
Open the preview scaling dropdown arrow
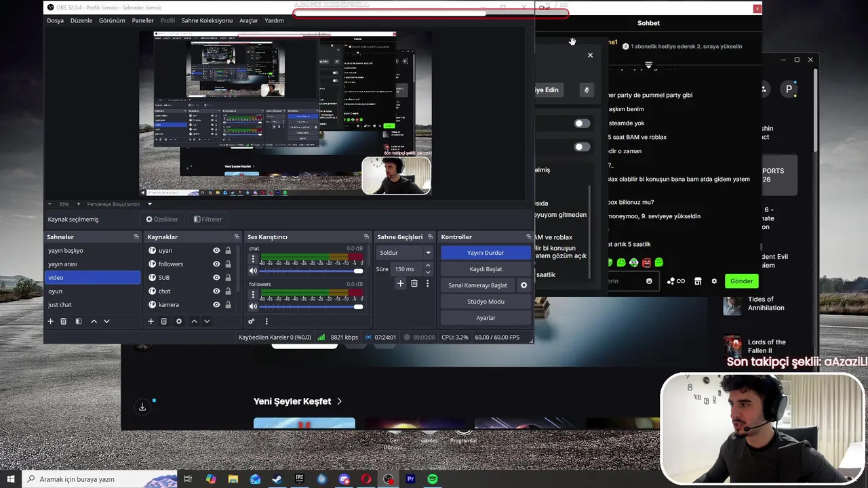coord(150,204)
